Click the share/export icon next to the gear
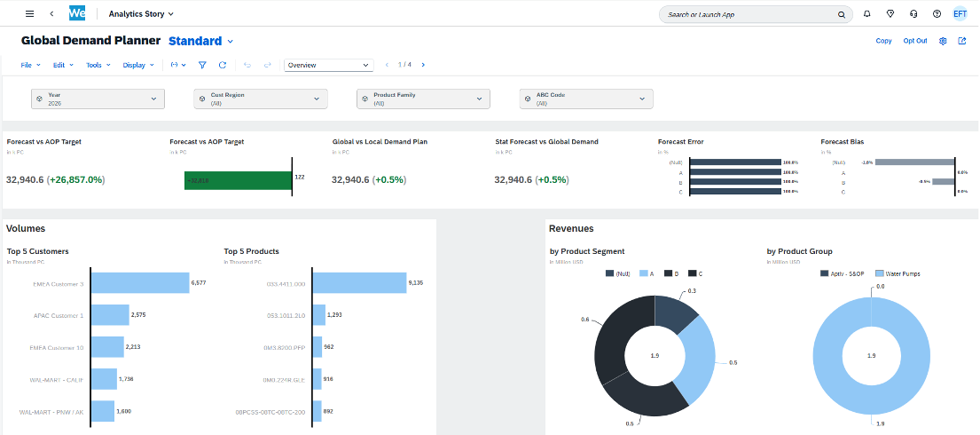 962,41
